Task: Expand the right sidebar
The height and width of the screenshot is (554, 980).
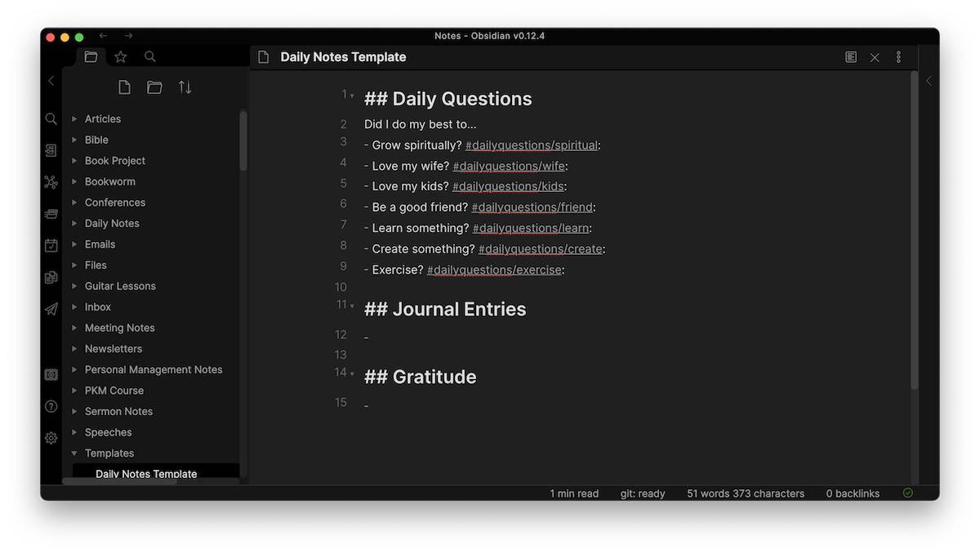Action: coord(929,81)
